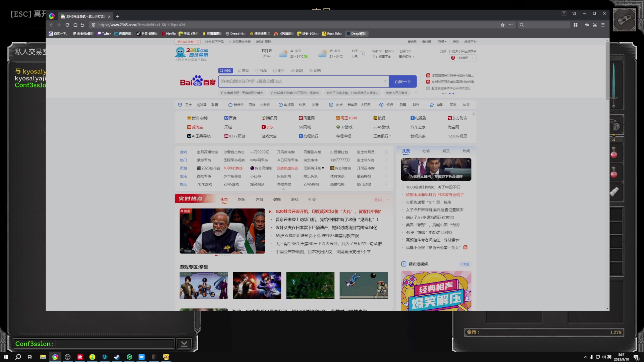Open Rust Skins bookmark
Image resolution: width=644 pixels, height=362 pixels.
(332, 34)
